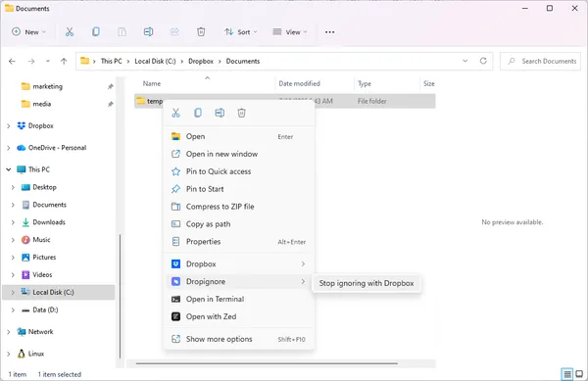Viewport: 588px width, 381px height.
Task: Click Local Disk (C:) in the breadcrumb
Action: pyautogui.click(x=155, y=61)
